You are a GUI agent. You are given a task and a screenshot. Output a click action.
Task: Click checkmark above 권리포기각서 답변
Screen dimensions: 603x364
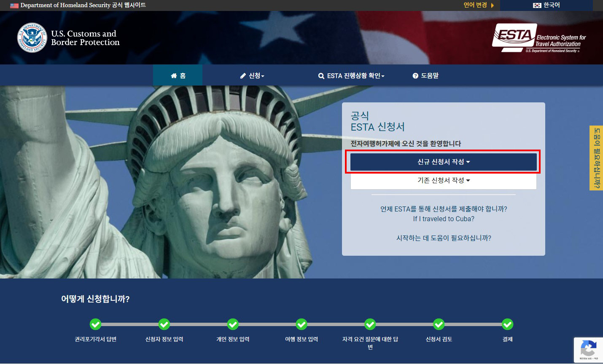(95, 324)
